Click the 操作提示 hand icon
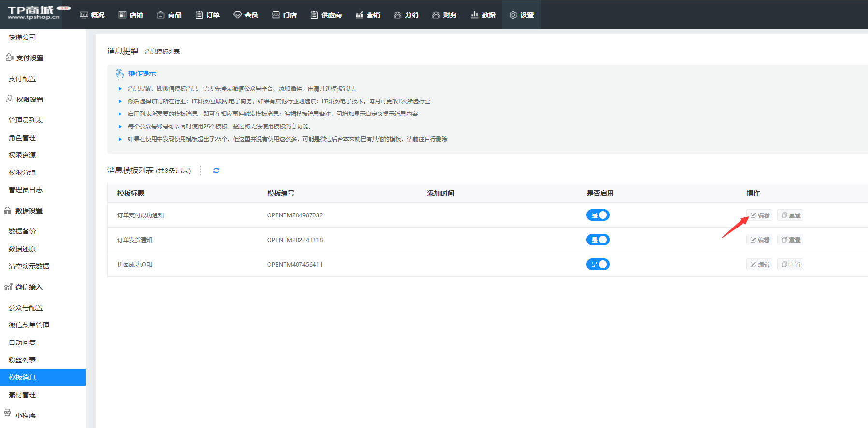The height and width of the screenshot is (428, 868). (120, 73)
